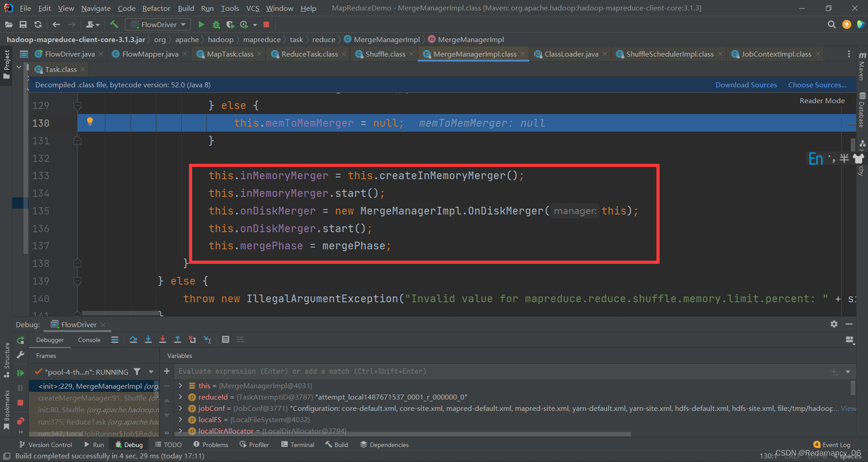The height and width of the screenshot is (462, 868).
Task: Click Step Out icon in debugger toolbar
Action: pyautogui.click(x=178, y=339)
